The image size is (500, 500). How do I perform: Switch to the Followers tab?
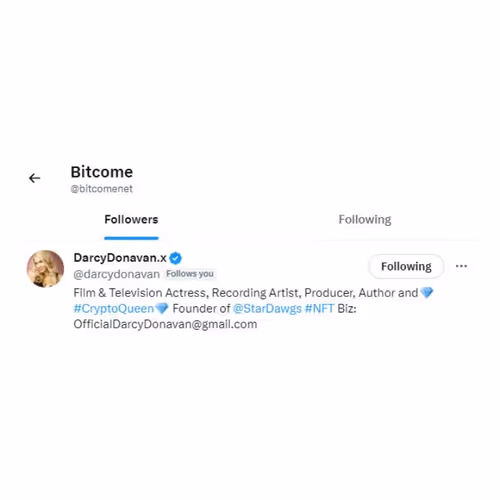point(131,219)
